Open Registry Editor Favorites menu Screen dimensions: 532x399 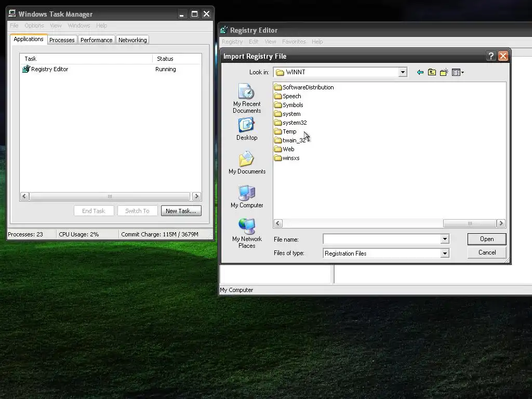pos(294,42)
